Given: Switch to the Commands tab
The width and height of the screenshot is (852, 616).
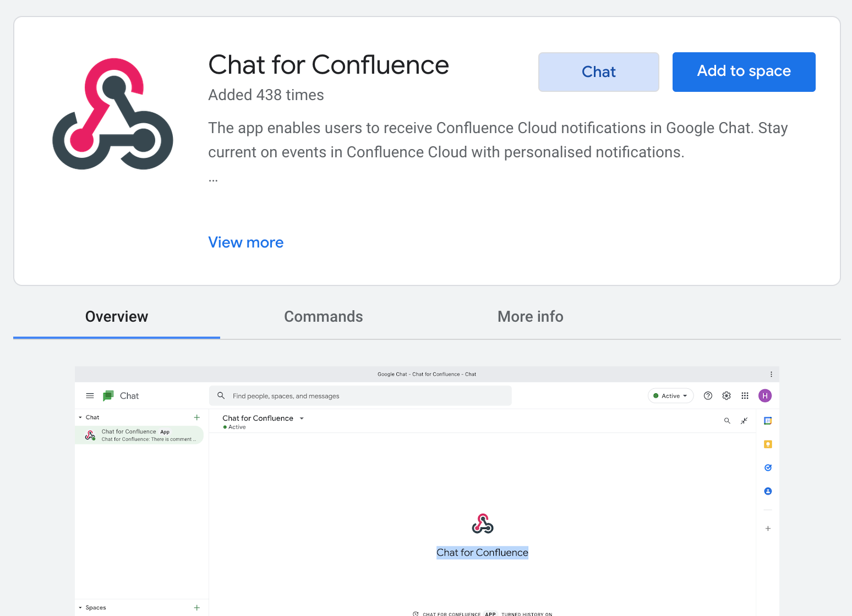Looking at the screenshot, I should coord(323,317).
